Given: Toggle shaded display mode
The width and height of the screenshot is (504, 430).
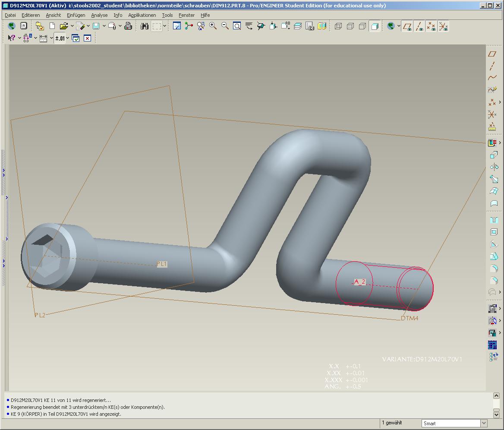Looking at the screenshot, I should point(375,26).
